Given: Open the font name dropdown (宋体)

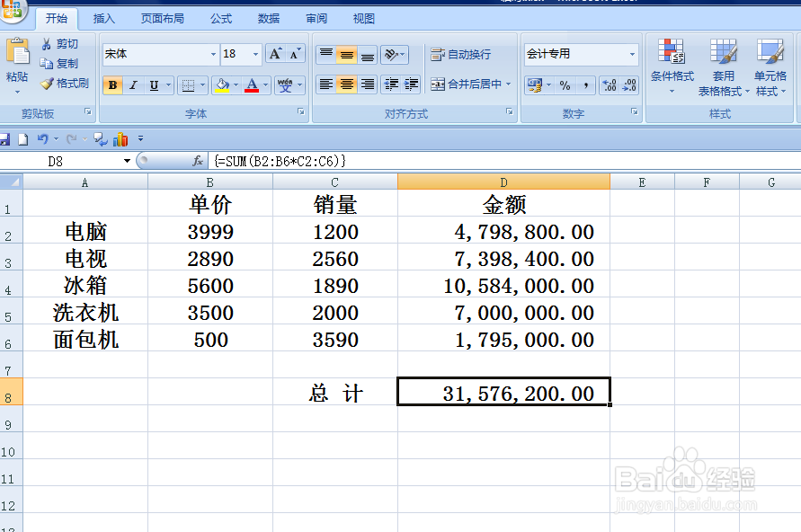Looking at the screenshot, I should pos(214,54).
